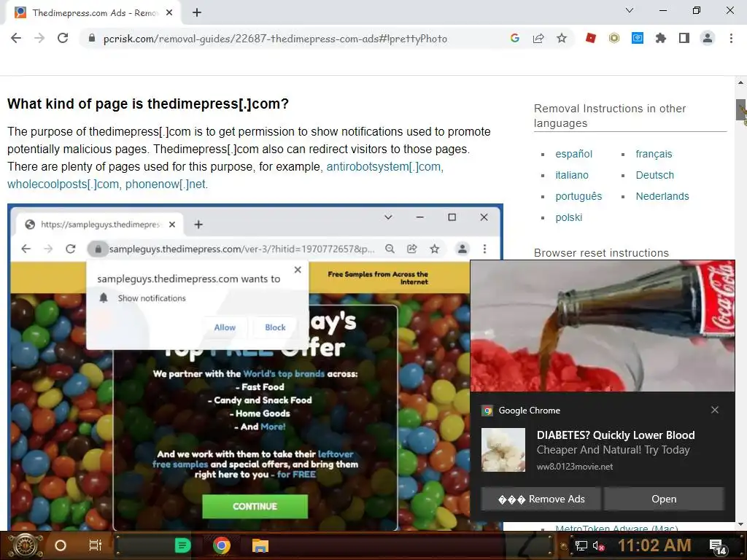
Task: Open the Extensions puzzle-piece menu
Action: tap(661, 38)
